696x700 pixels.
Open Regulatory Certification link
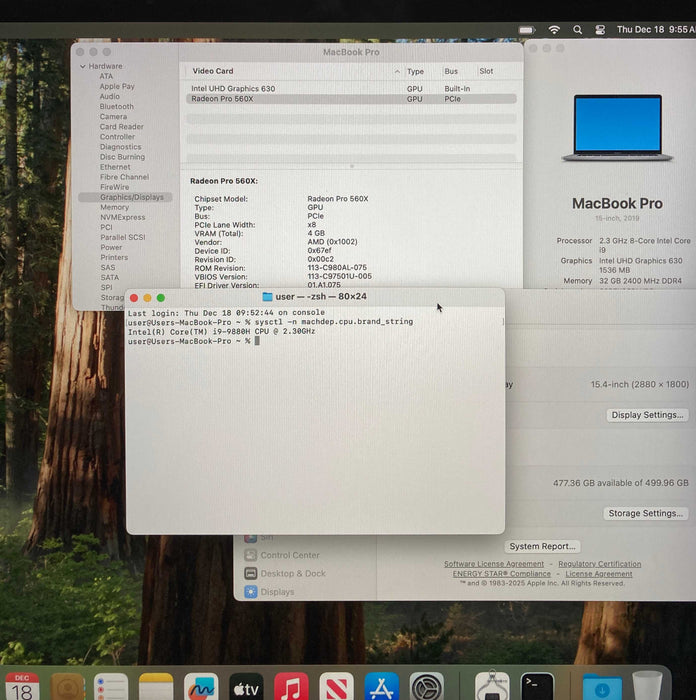point(600,564)
